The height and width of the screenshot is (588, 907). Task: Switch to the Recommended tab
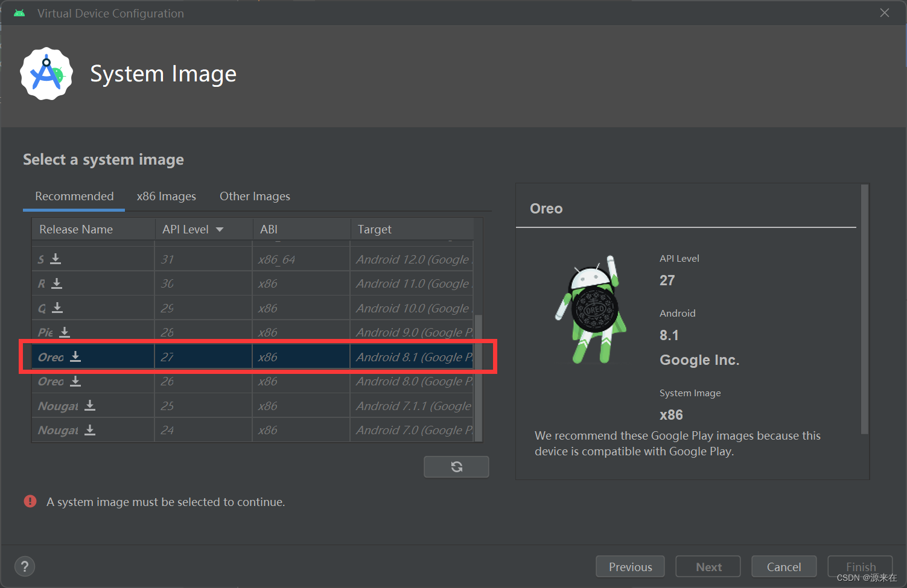point(74,196)
